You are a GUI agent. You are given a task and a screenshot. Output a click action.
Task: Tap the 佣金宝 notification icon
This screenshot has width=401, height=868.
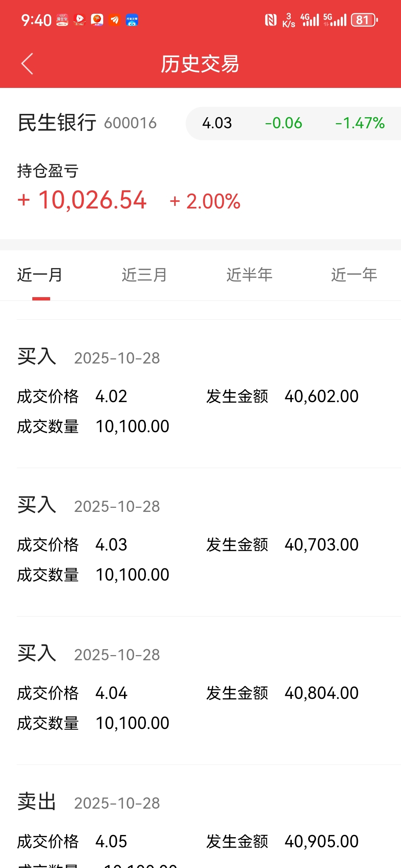point(62,20)
